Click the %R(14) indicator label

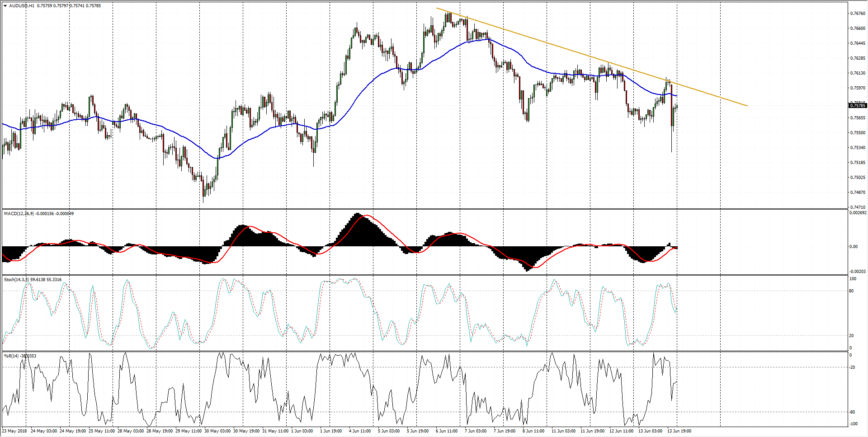(11, 356)
